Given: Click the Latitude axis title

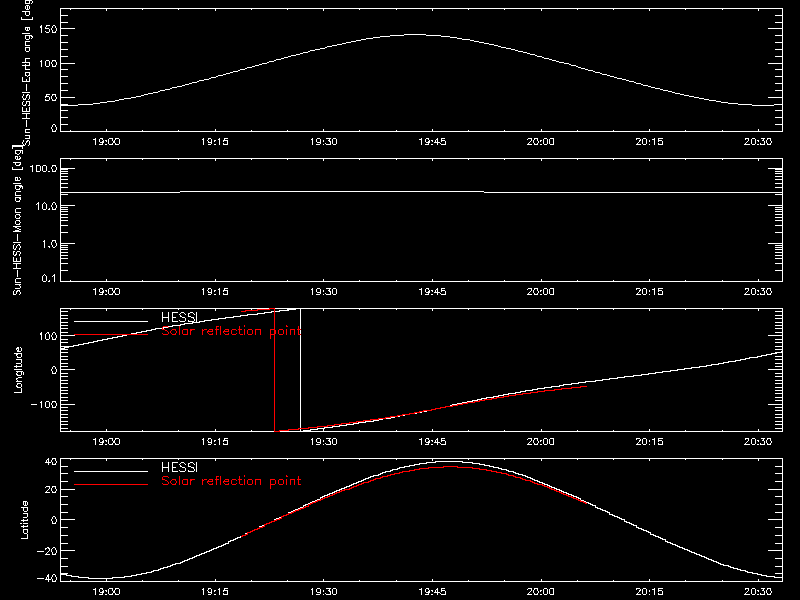Looking at the screenshot, I should (x=24, y=520).
